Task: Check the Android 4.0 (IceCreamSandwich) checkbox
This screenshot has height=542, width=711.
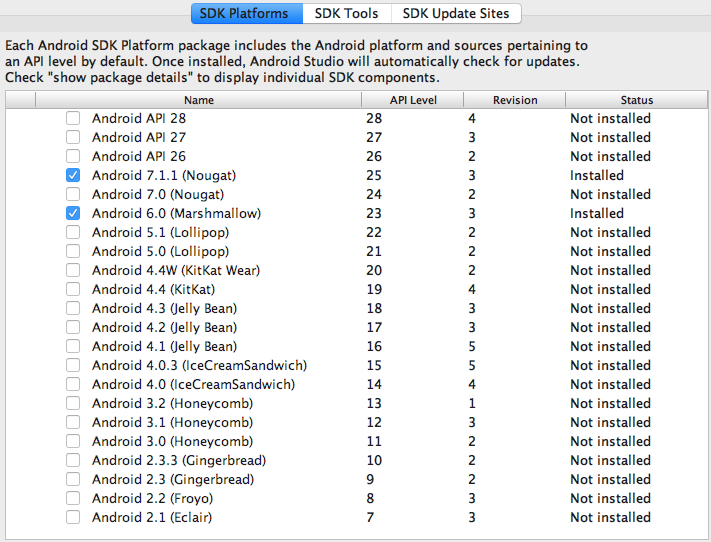Action: pyautogui.click(x=73, y=385)
